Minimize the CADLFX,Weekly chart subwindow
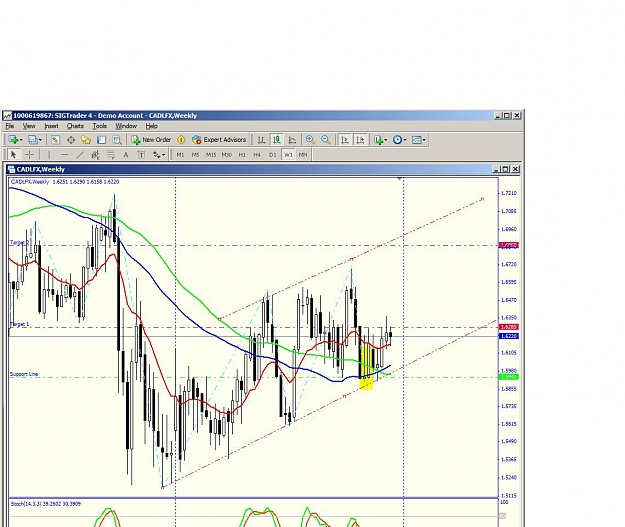The height and width of the screenshot is (527, 625). [496, 169]
